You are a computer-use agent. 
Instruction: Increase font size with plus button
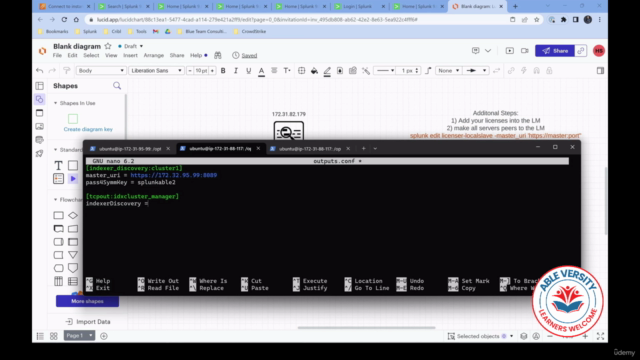[212, 71]
